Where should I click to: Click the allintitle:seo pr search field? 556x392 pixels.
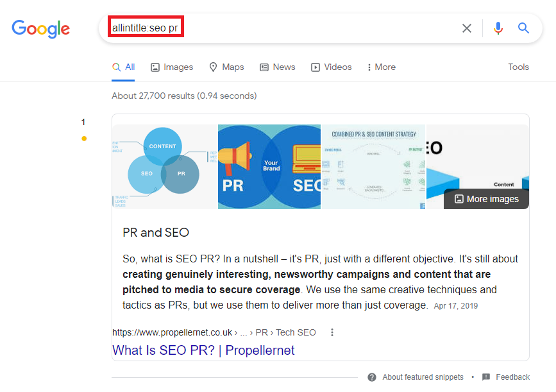click(x=282, y=28)
